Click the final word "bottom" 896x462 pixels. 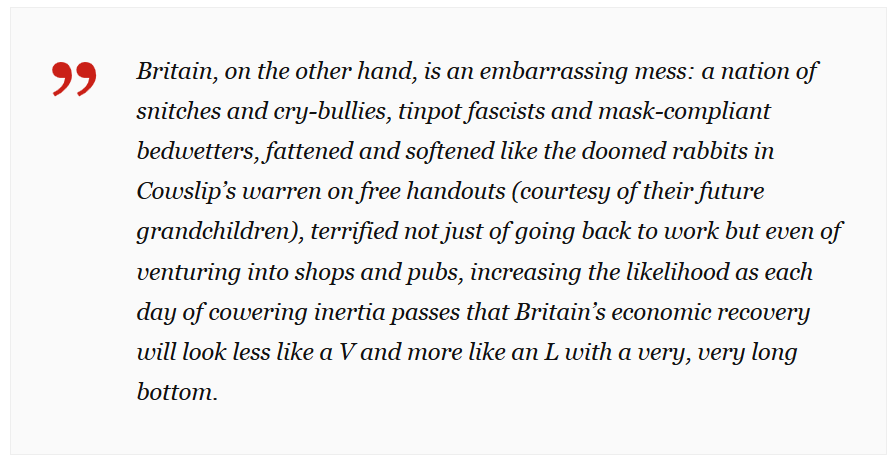pyautogui.click(x=174, y=392)
